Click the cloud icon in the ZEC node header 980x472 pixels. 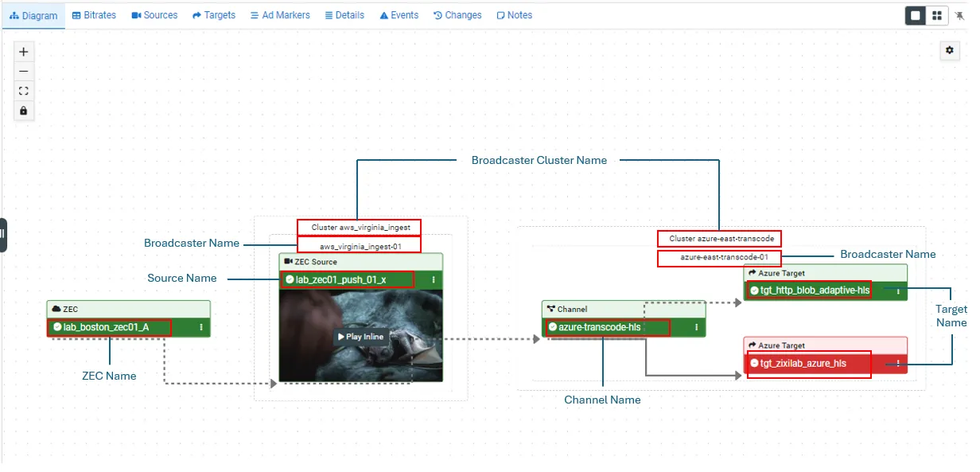pyautogui.click(x=56, y=309)
